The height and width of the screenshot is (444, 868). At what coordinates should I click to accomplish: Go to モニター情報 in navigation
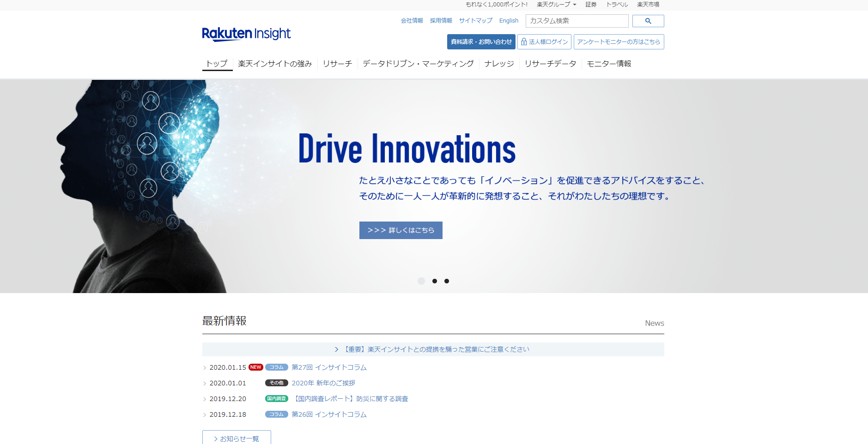(609, 64)
